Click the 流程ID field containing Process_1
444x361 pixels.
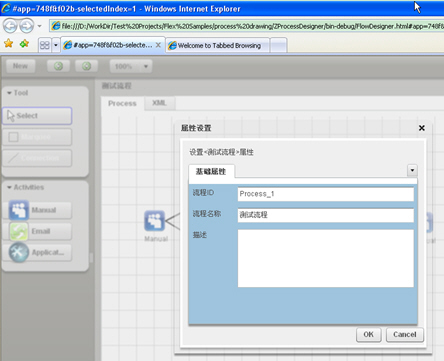[326, 194]
